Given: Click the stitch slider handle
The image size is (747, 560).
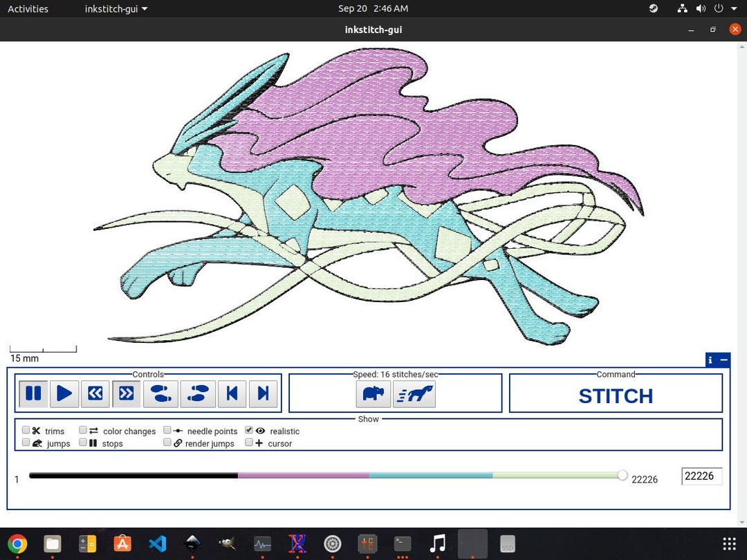Looking at the screenshot, I should click(622, 475).
